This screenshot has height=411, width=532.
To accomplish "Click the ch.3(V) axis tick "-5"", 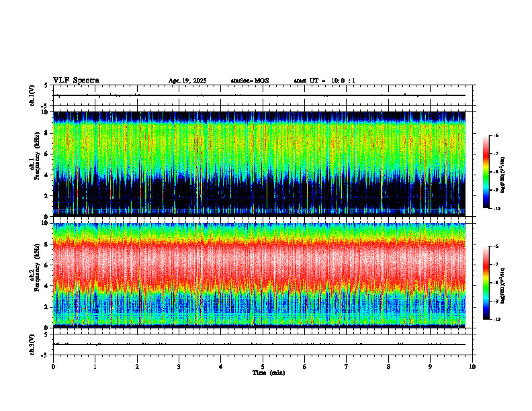I will coord(44,355).
